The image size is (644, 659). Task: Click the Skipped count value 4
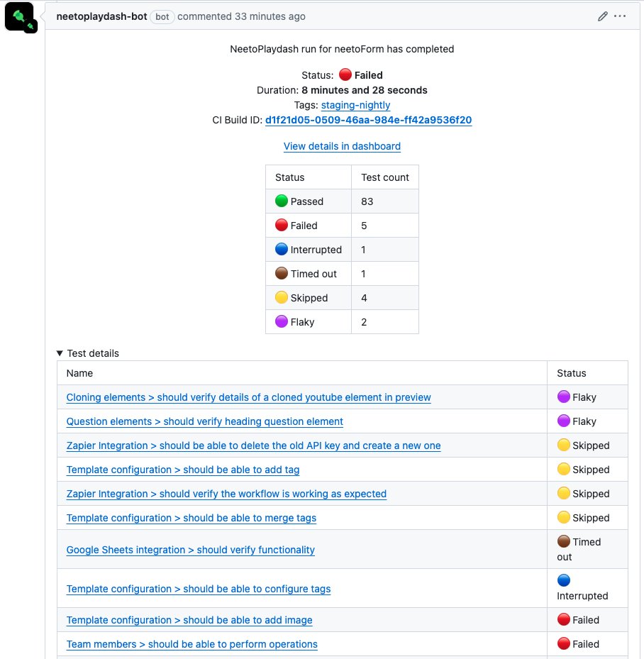click(364, 298)
